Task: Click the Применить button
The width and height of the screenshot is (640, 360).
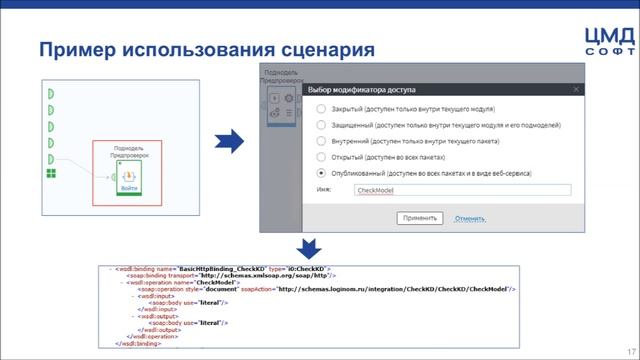Action: [x=420, y=218]
